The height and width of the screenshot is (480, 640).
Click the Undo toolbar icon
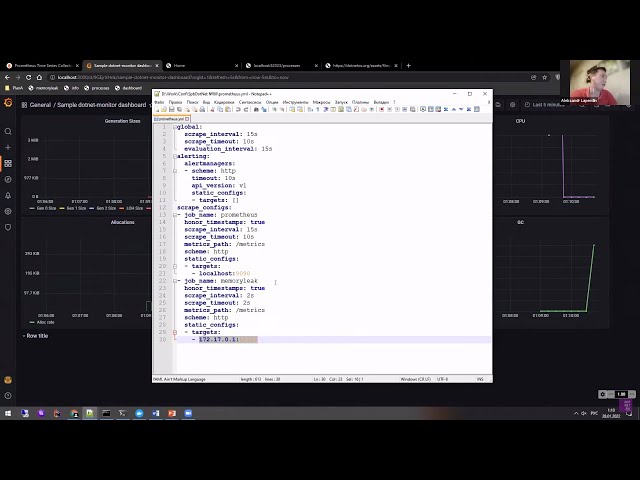tap(238, 109)
